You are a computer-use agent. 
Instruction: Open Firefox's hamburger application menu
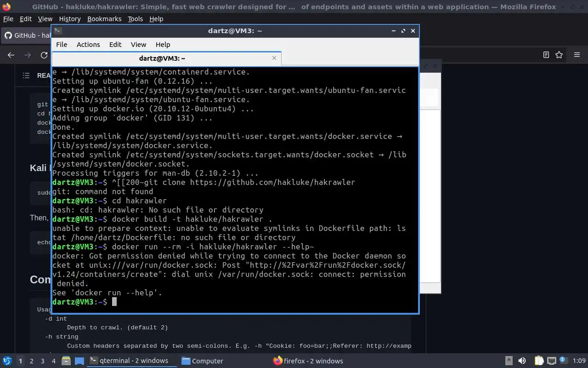[577, 55]
